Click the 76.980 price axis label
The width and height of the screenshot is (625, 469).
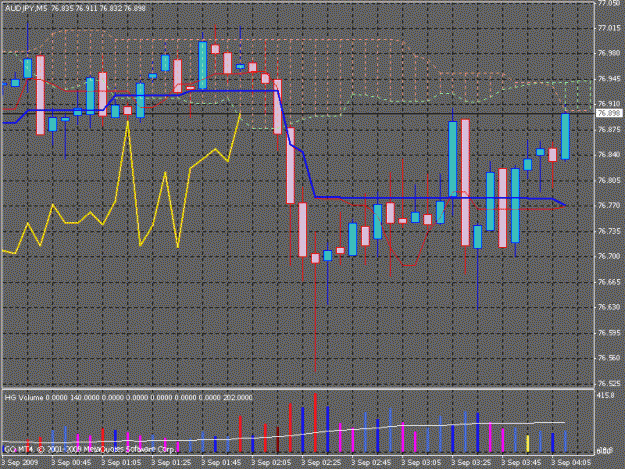point(609,53)
